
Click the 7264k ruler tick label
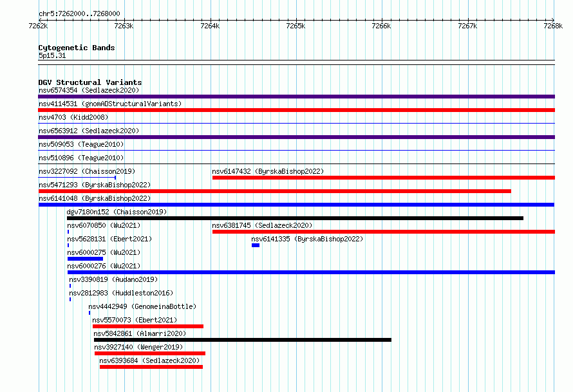click(210, 26)
